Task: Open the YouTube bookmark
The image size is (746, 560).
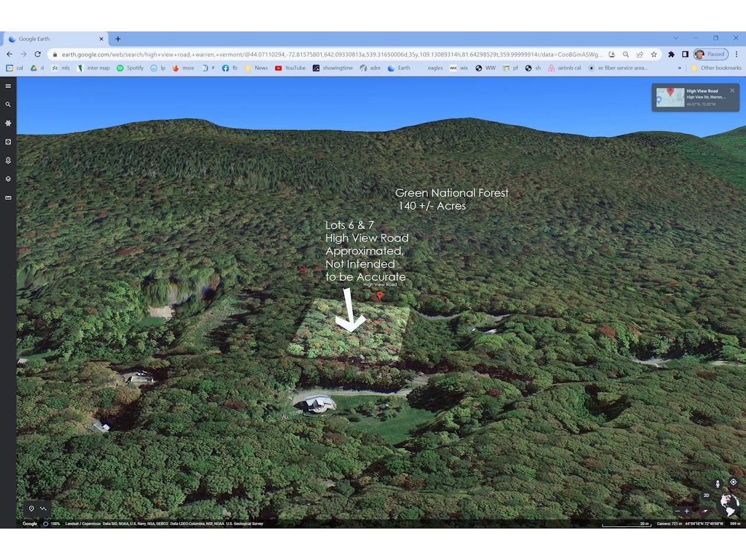Action: click(x=290, y=68)
